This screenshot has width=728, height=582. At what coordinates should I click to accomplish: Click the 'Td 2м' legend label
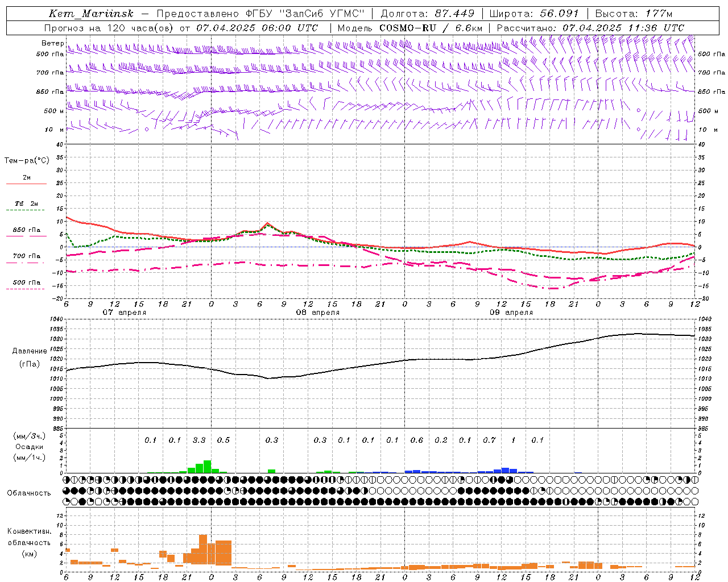(26, 203)
